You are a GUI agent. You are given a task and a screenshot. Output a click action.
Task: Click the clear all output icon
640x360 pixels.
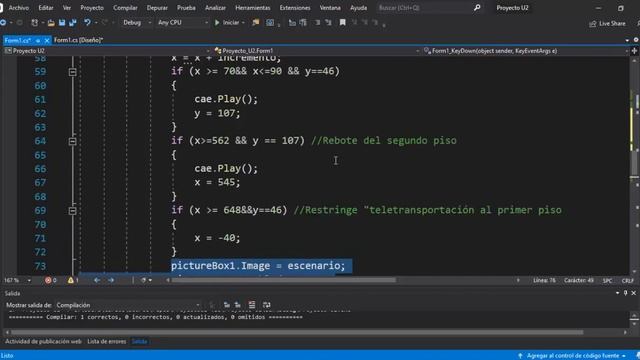[252, 305]
